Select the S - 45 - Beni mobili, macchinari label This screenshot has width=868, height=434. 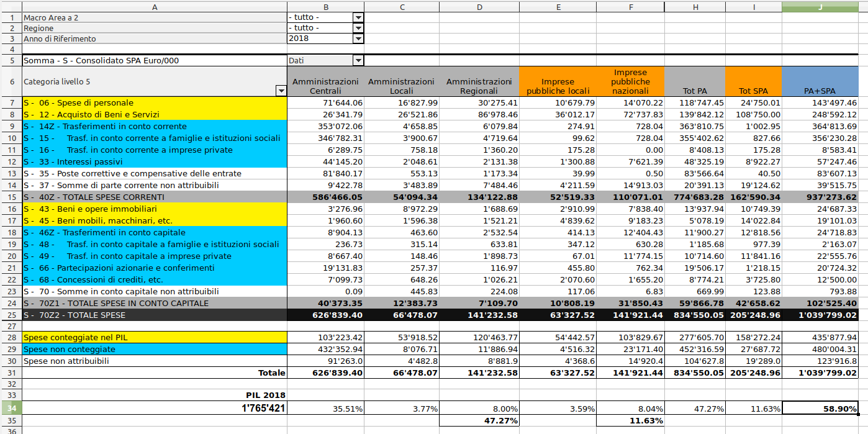pos(155,220)
